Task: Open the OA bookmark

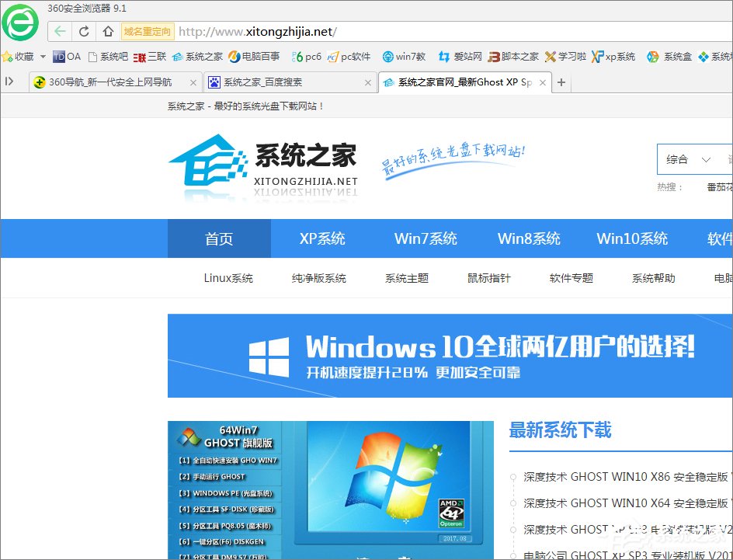Action: 66,57
